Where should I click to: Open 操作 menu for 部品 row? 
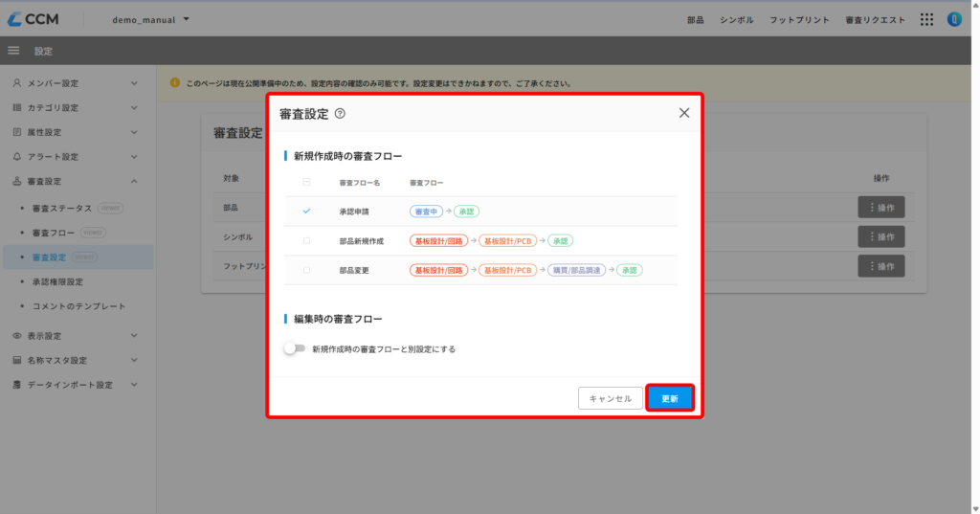point(881,208)
